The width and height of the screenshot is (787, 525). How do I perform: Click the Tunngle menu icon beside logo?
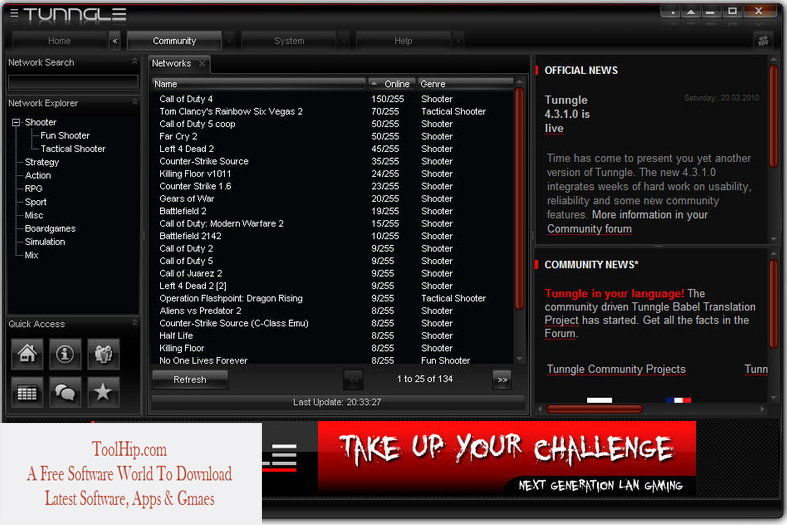point(14,13)
